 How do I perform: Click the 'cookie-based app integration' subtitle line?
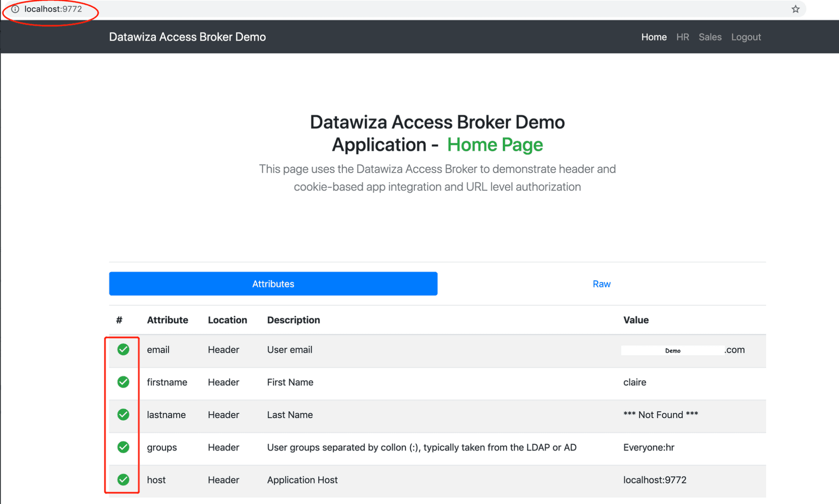(437, 187)
